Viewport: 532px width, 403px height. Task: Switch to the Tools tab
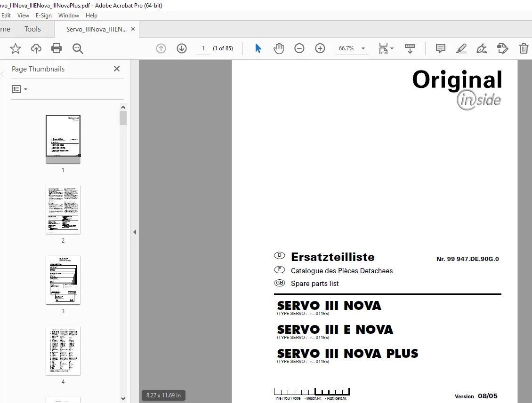[32, 29]
